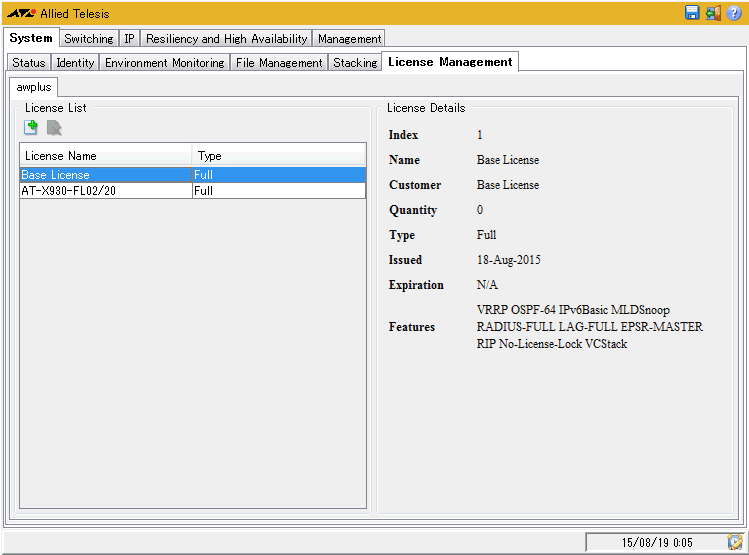Viewport: 749px width, 555px height.
Task: Click the delete license icon
Action: pyautogui.click(x=54, y=127)
